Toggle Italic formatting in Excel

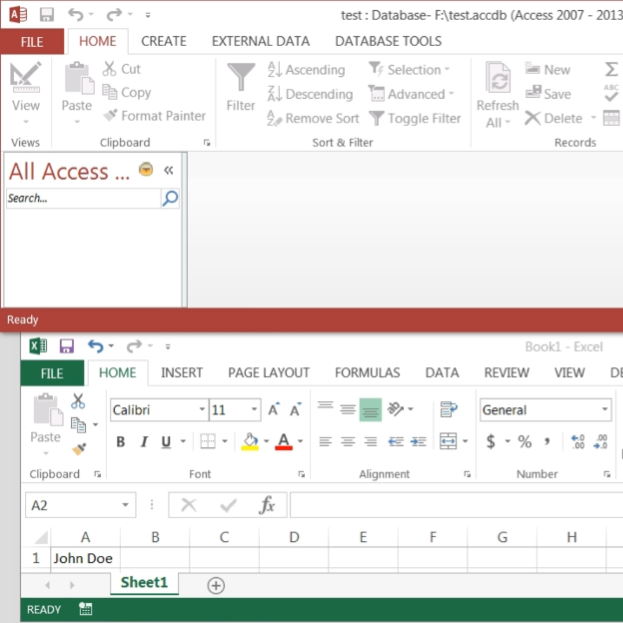click(144, 441)
